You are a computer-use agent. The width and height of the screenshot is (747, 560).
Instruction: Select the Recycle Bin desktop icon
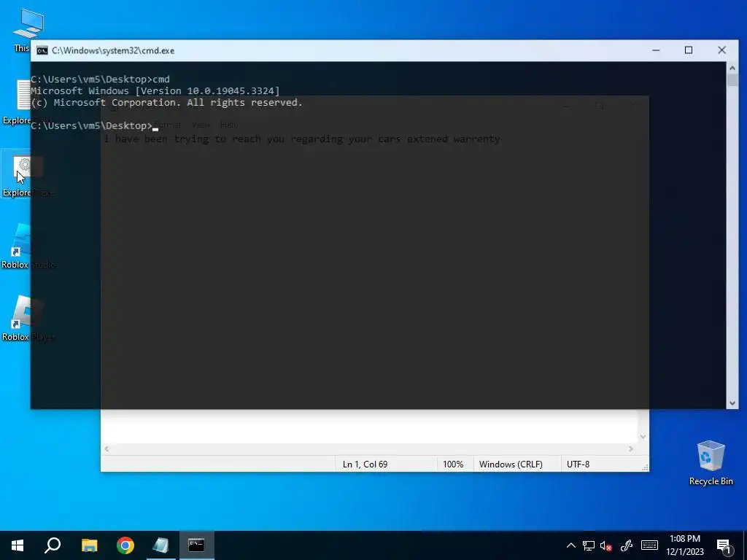click(711, 463)
